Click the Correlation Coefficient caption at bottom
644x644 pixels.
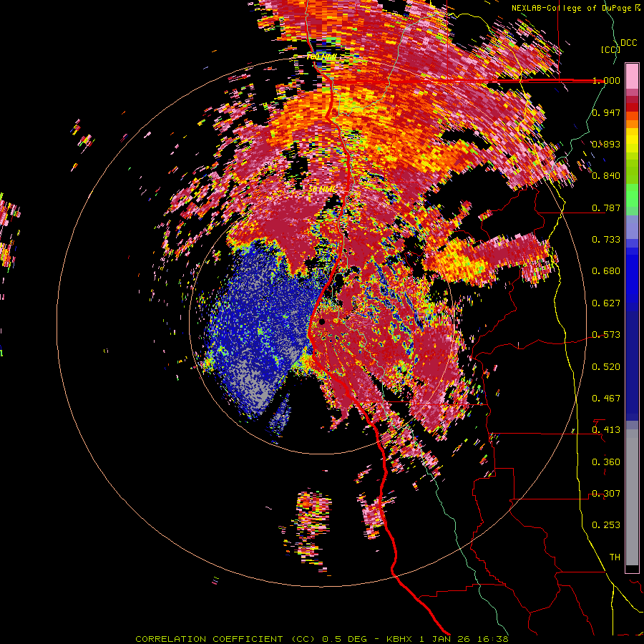point(322,639)
